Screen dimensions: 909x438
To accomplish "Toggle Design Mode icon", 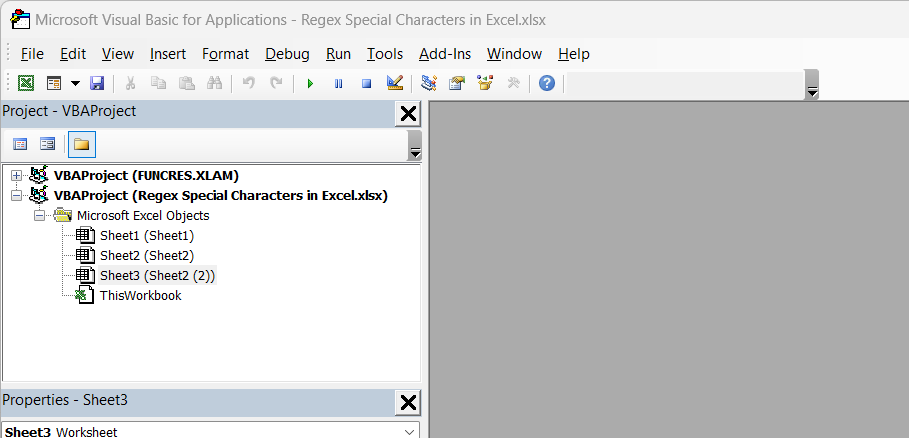I will pyautogui.click(x=395, y=83).
